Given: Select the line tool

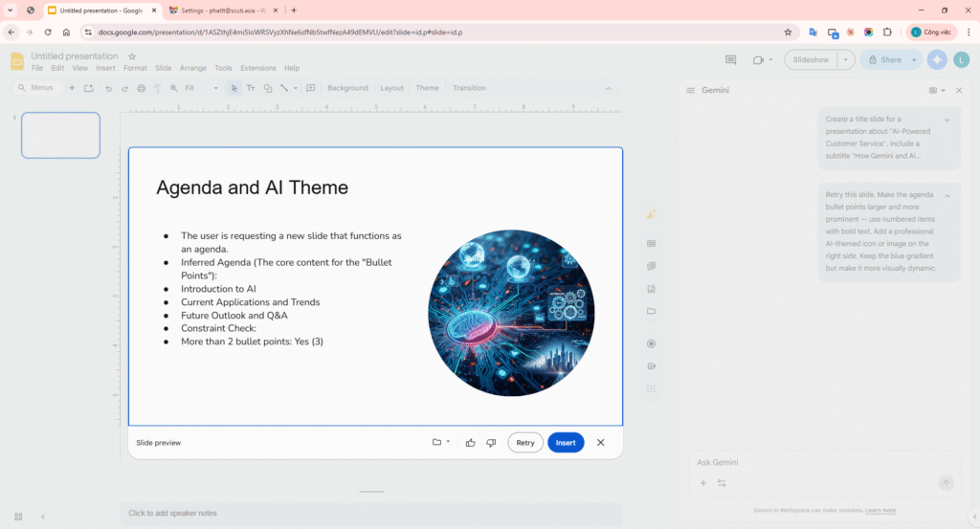Looking at the screenshot, I should (284, 88).
